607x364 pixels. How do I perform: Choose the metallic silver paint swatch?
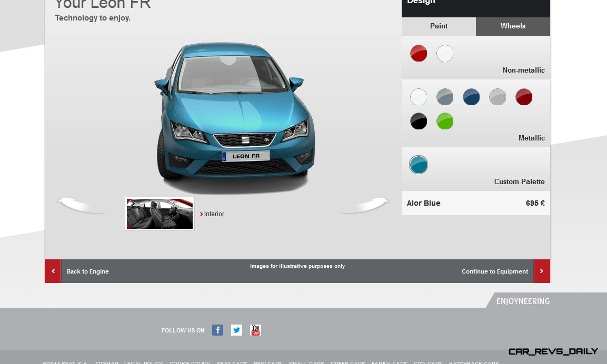click(497, 97)
